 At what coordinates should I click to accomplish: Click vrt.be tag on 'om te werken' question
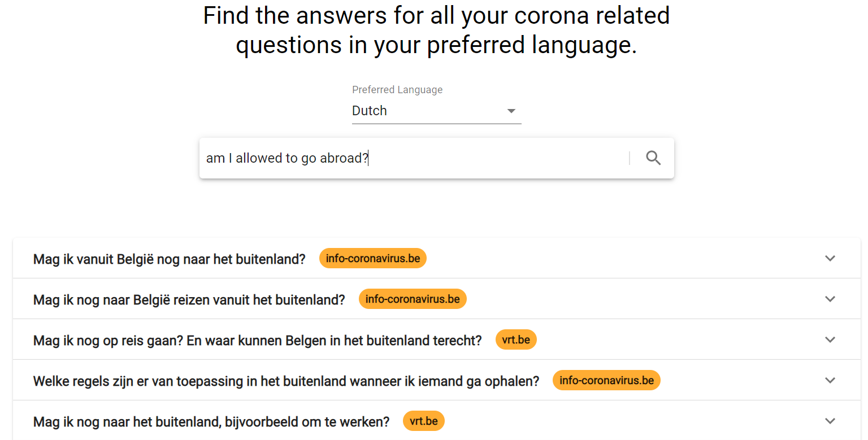(x=424, y=421)
